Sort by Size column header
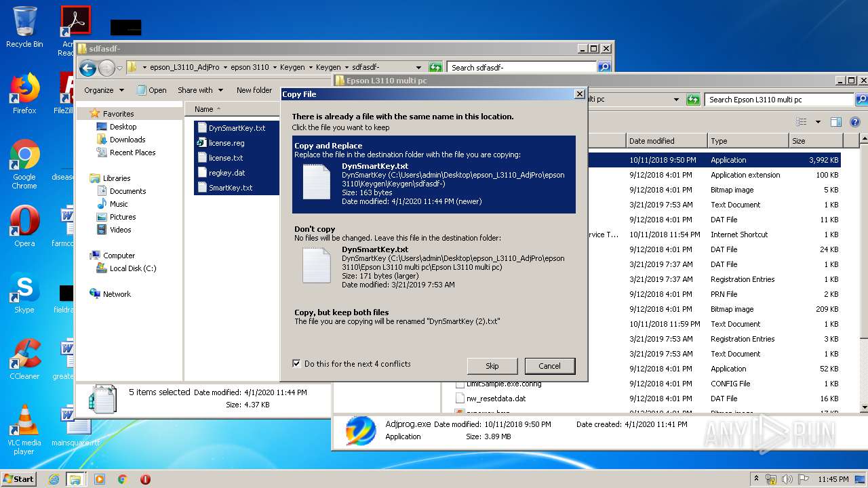The width and height of the screenshot is (868, 488). coord(815,141)
